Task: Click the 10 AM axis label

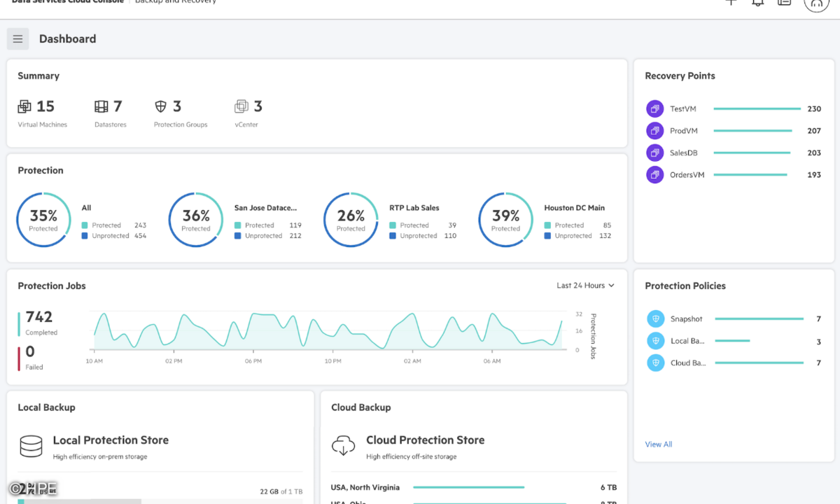Action: [x=94, y=361]
